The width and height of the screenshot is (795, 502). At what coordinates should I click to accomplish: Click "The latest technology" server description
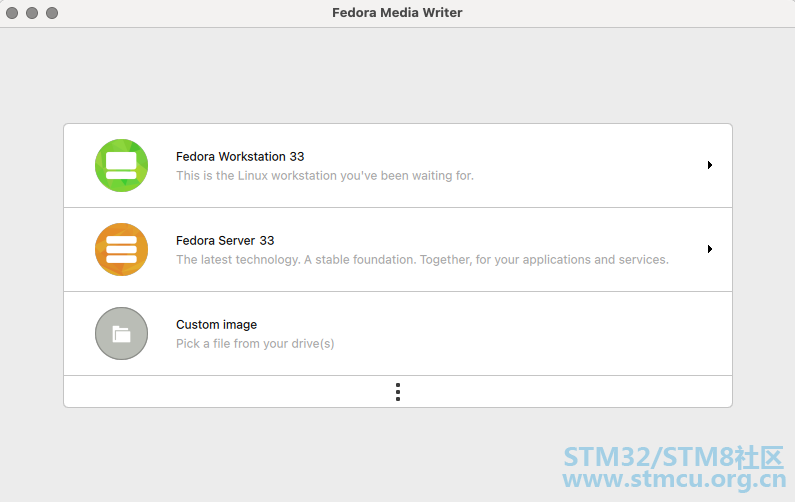pyautogui.click(x=422, y=260)
